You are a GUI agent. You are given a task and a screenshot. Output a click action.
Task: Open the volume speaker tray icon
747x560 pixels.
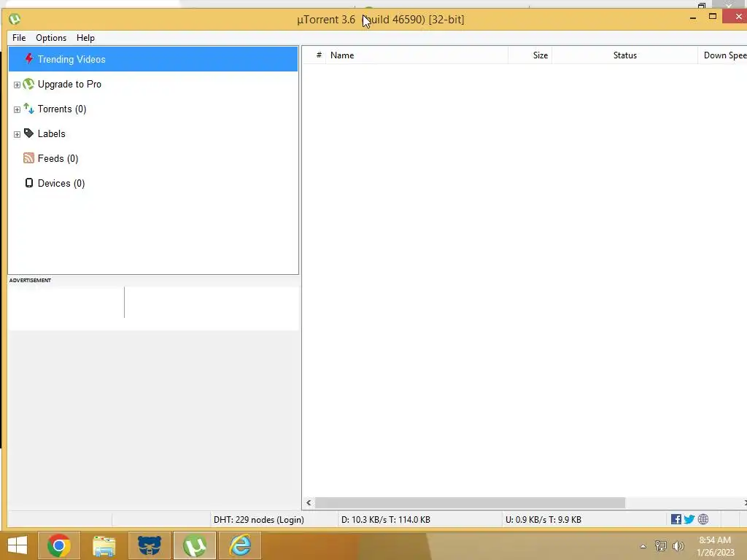678,545
